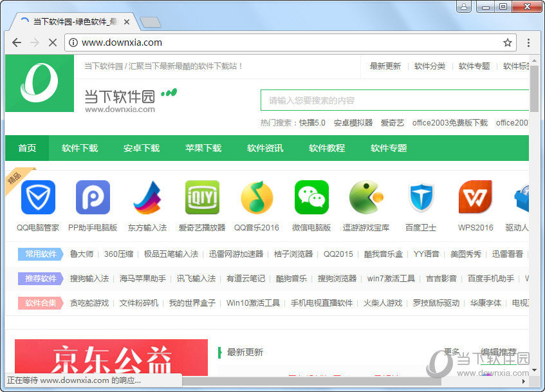This screenshot has width=545, height=392.
Task: Open 贪吃蛇游戏 link
Action: 89,303
